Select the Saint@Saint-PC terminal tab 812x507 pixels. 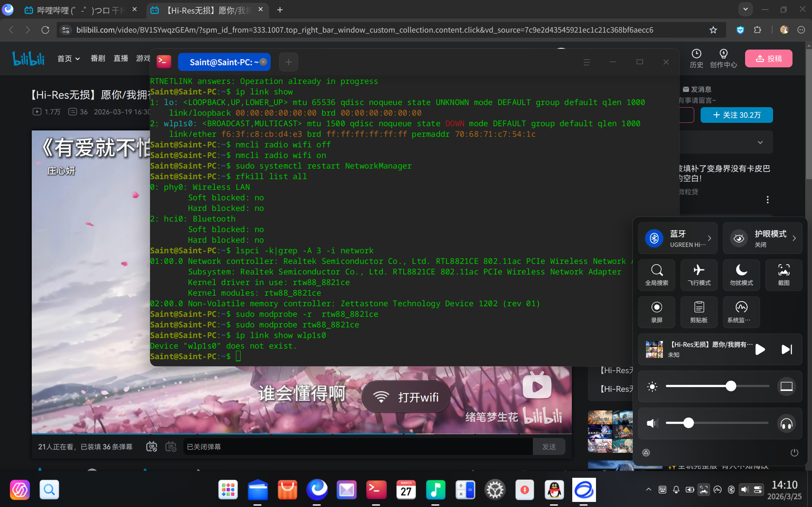tap(222, 62)
